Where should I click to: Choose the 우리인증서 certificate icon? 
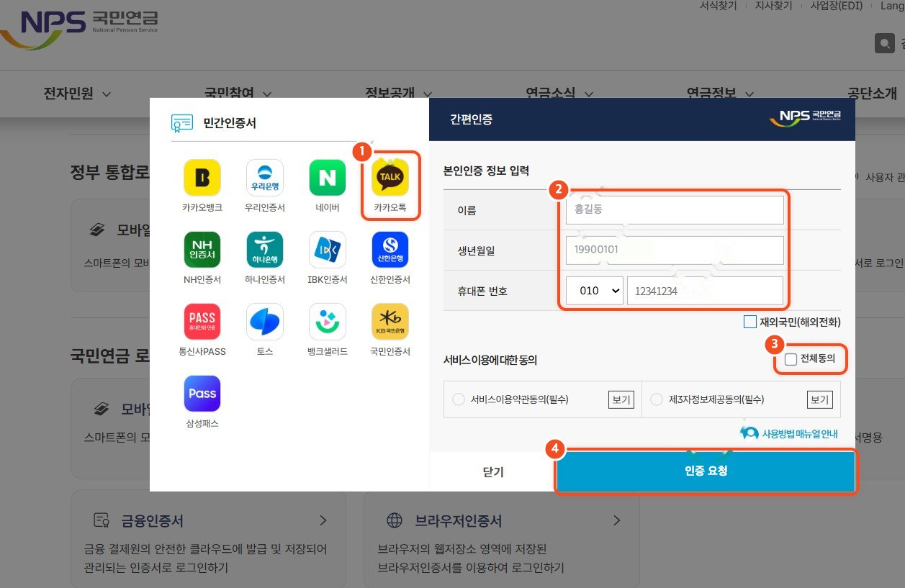point(265,178)
